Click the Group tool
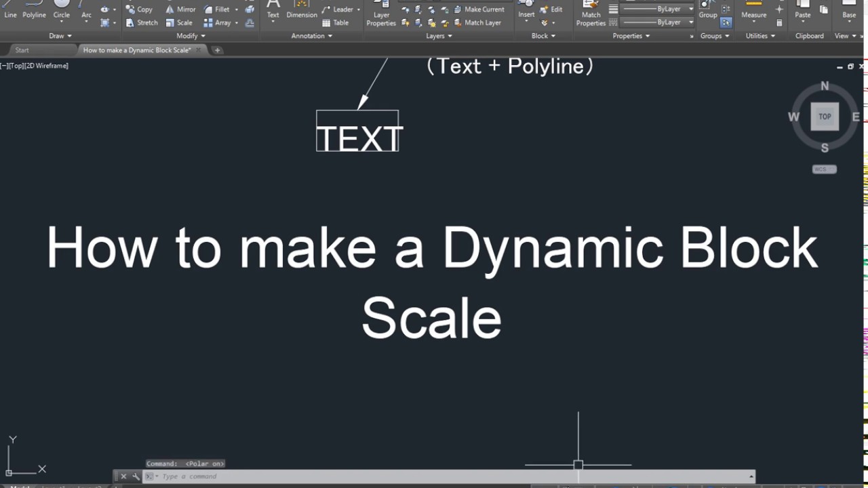Viewport: 868px width, 488px height. (708, 9)
